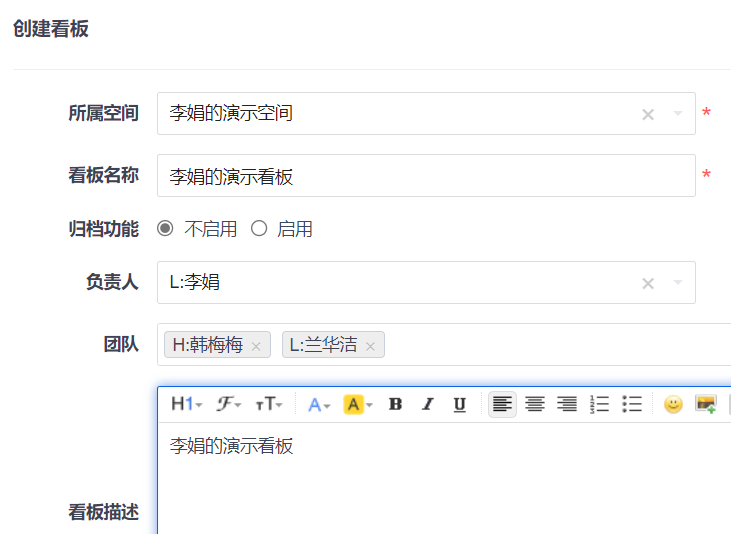Open the yellow highlight color picker

(x=358, y=404)
